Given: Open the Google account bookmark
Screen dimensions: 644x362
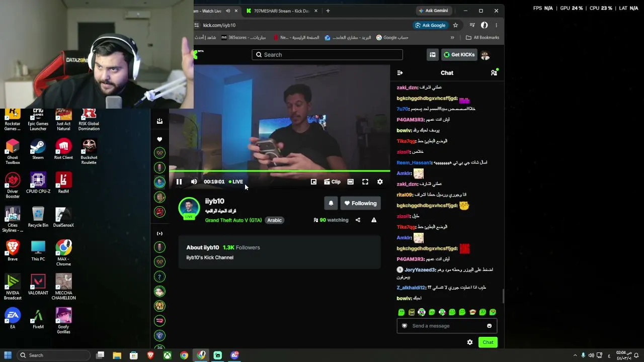Looking at the screenshot, I should 392,38.
